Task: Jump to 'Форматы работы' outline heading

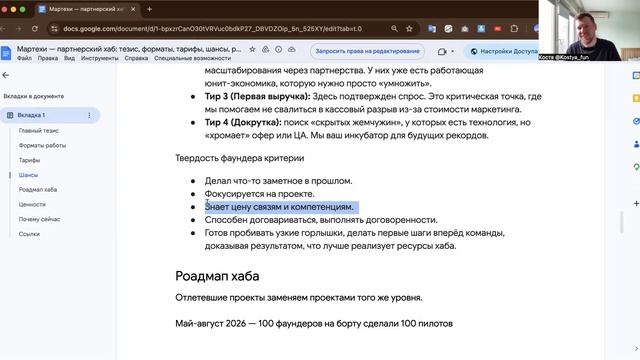Action: coord(42,145)
